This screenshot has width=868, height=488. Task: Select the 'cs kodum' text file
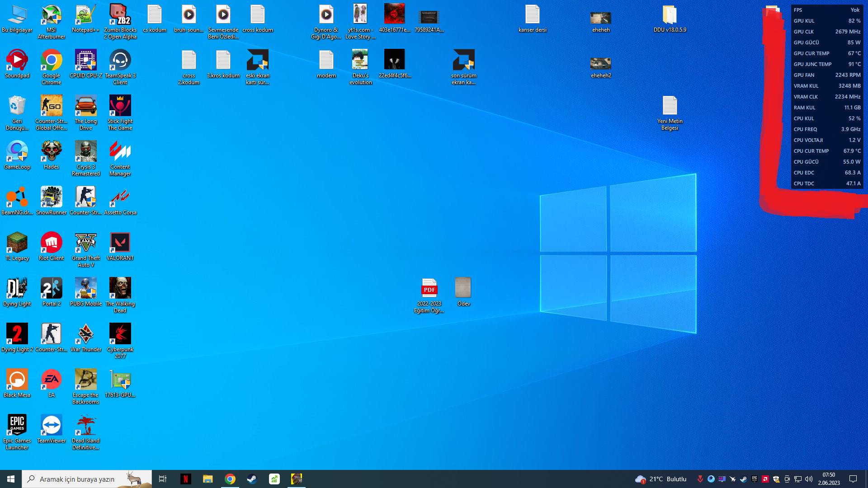(155, 19)
